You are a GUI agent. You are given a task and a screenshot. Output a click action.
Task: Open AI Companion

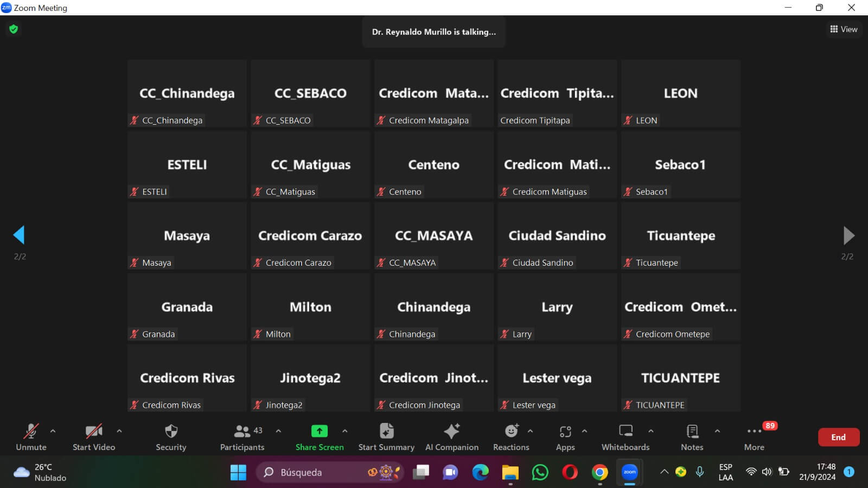pyautogui.click(x=451, y=432)
